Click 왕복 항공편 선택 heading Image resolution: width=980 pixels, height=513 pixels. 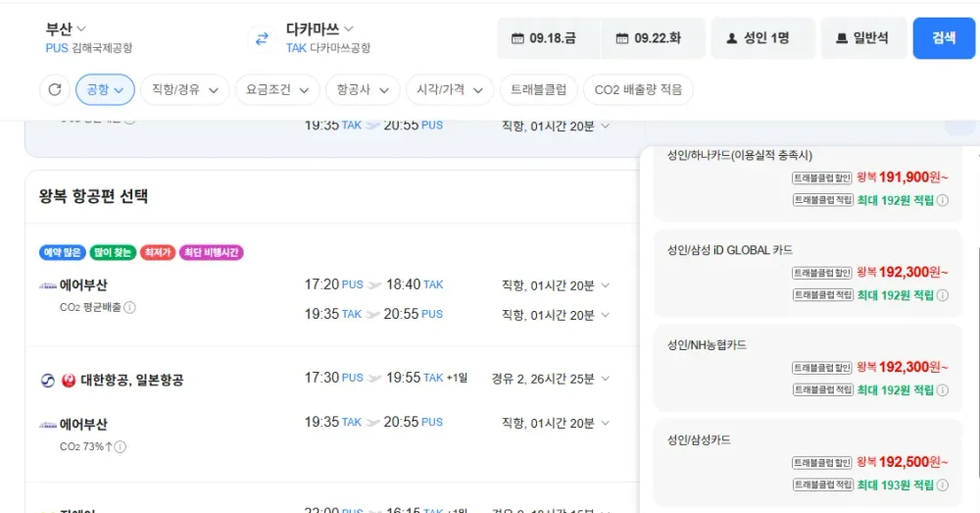point(93,196)
